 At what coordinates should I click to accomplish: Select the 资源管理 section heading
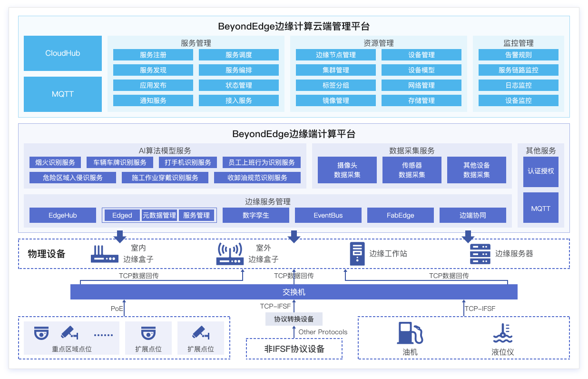point(379,43)
